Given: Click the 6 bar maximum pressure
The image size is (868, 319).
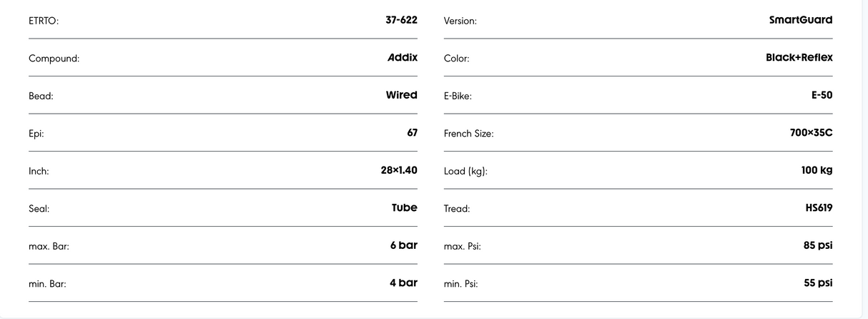Looking at the screenshot, I should pyautogui.click(x=403, y=245).
